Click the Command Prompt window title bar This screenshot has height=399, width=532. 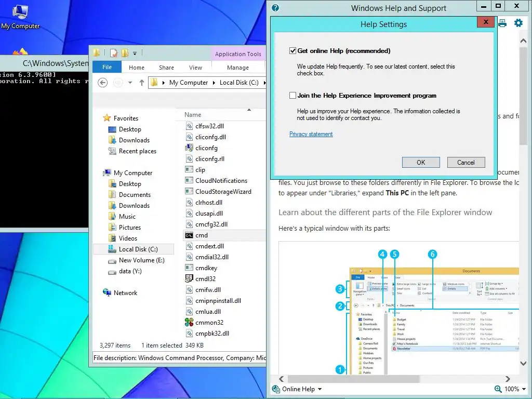click(x=44, y=63)
